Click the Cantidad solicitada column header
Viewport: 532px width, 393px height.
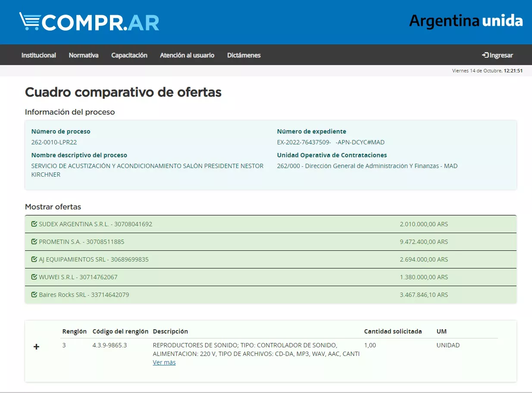[x=393, y=331]
